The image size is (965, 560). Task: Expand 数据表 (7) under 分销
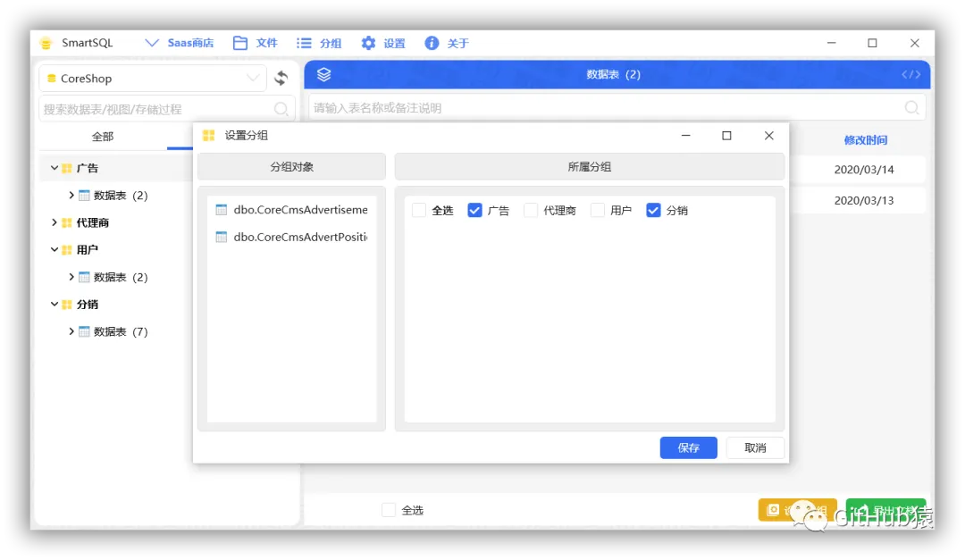tap(71, 331)
